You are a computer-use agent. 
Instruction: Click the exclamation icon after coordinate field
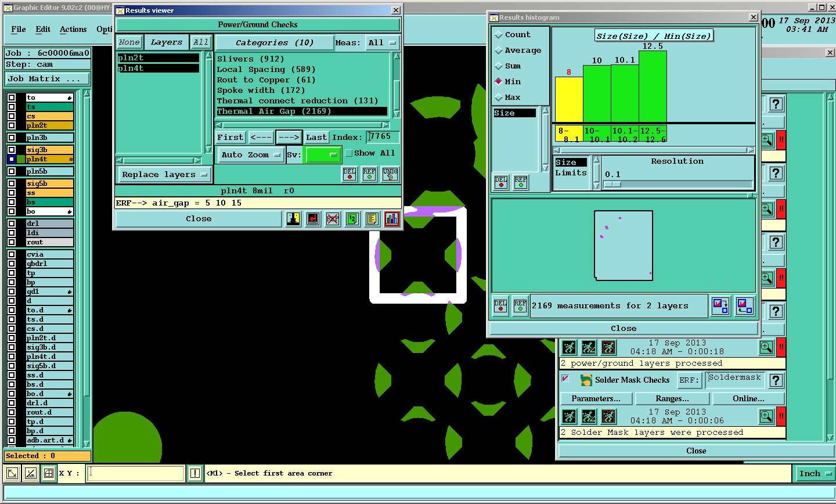[x=195, y=473]
